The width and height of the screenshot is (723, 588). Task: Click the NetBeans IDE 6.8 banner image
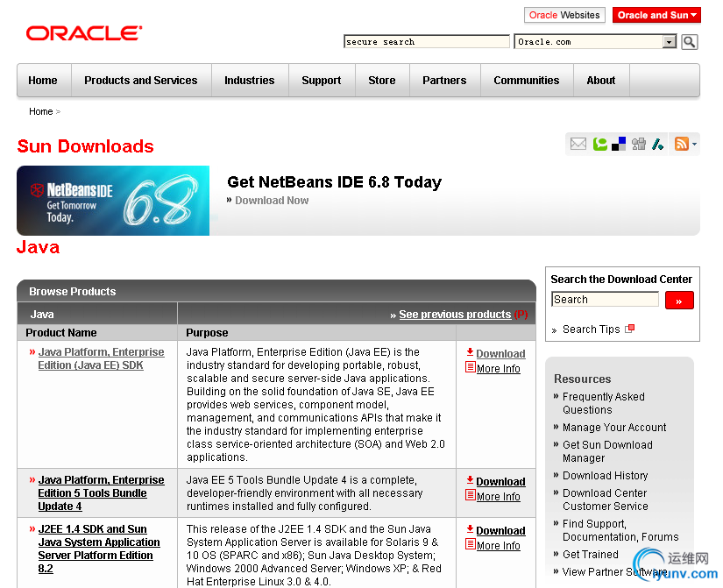[113, 201]
